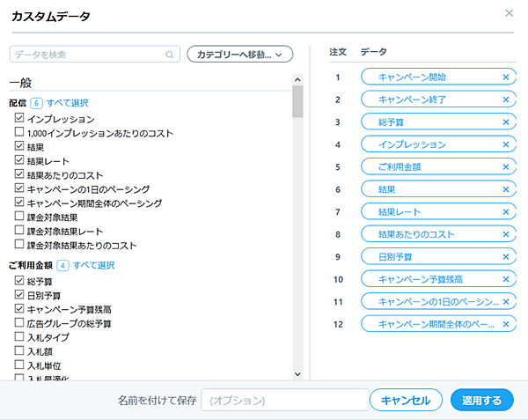This screenshot has width=528, height=420.
Task: Focus the データを検索 search field
Action: point(88,55)
